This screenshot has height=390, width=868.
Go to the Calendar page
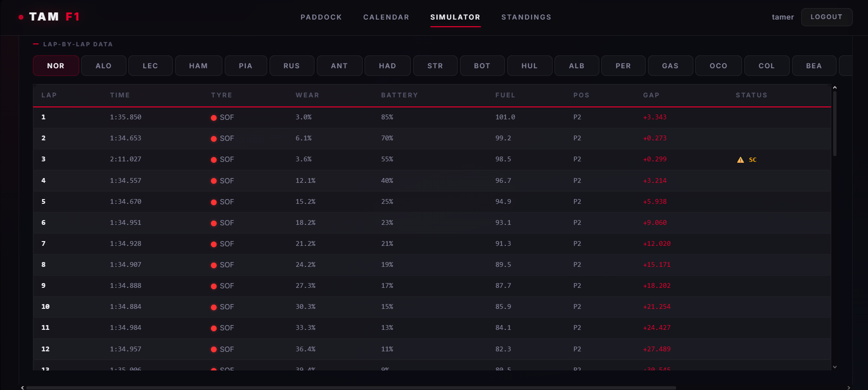pos(386,17)
